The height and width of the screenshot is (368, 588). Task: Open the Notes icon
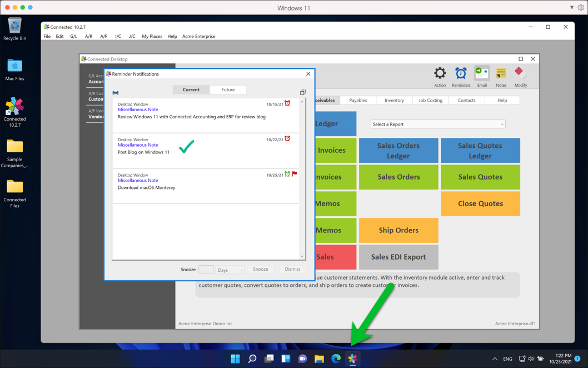501,74
